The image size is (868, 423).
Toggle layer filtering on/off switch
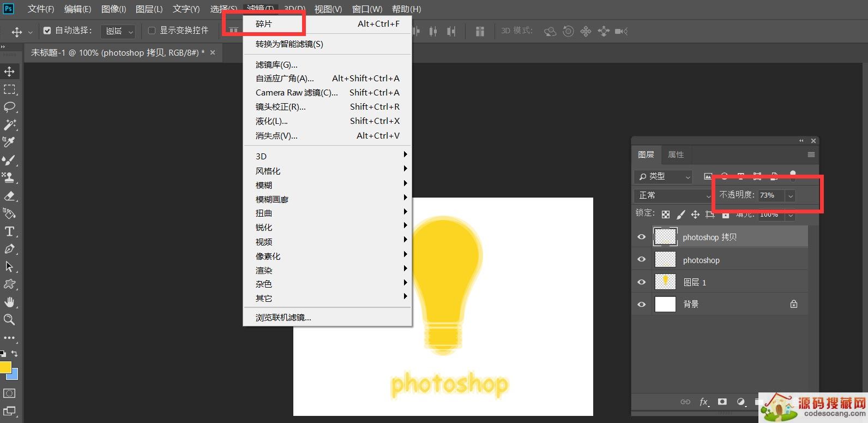pyautogui.click(x=793, y=175)
